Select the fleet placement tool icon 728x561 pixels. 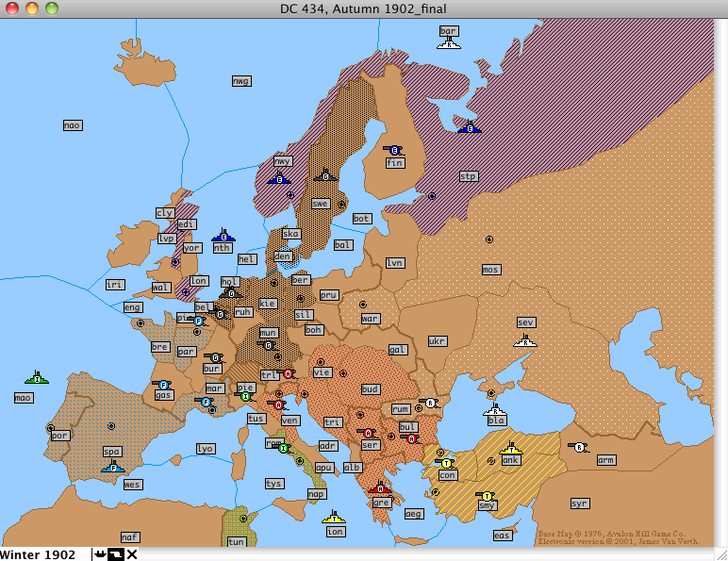(x=99, y=554)
